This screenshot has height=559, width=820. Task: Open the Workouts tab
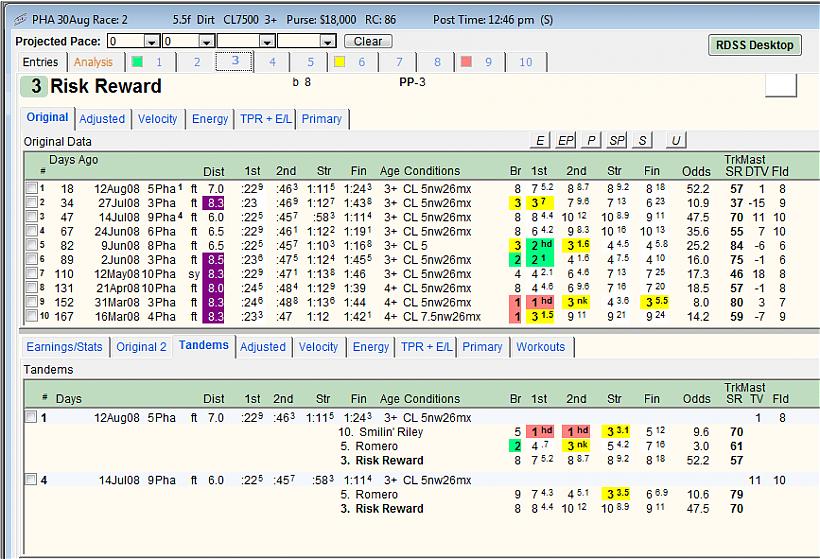click(541, 347)
